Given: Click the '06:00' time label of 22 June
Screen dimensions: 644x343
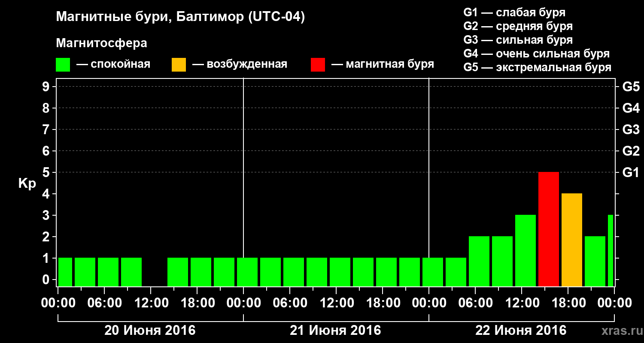Looking at the screenshot, I should pos(475,303).
